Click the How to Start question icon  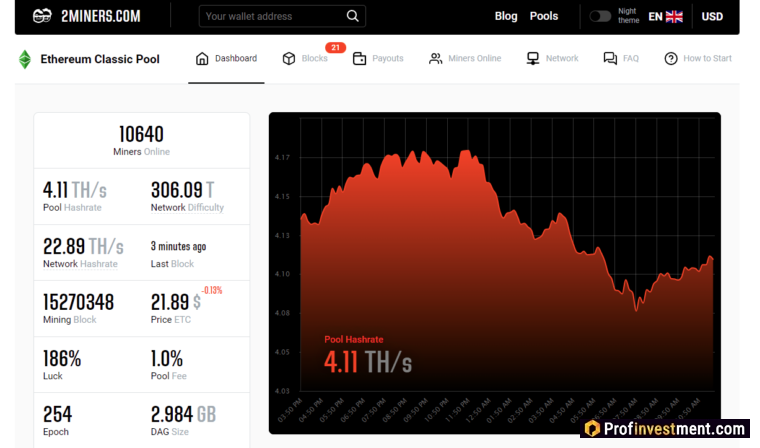(671, 59)
